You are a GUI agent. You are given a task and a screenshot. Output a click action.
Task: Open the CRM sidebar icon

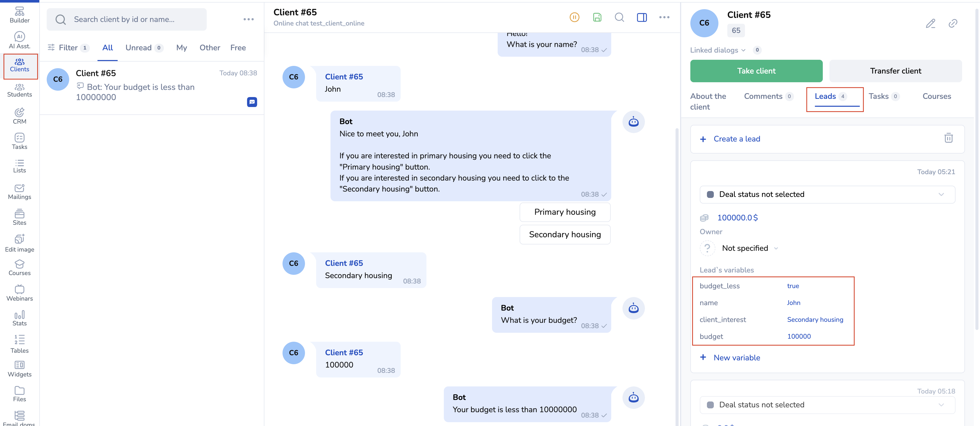coord(19,116)
